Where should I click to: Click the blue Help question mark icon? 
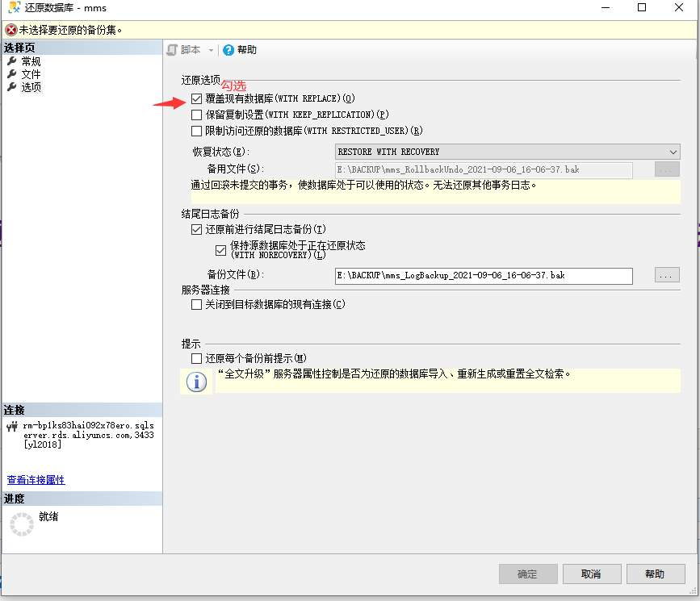coord(228,50)
